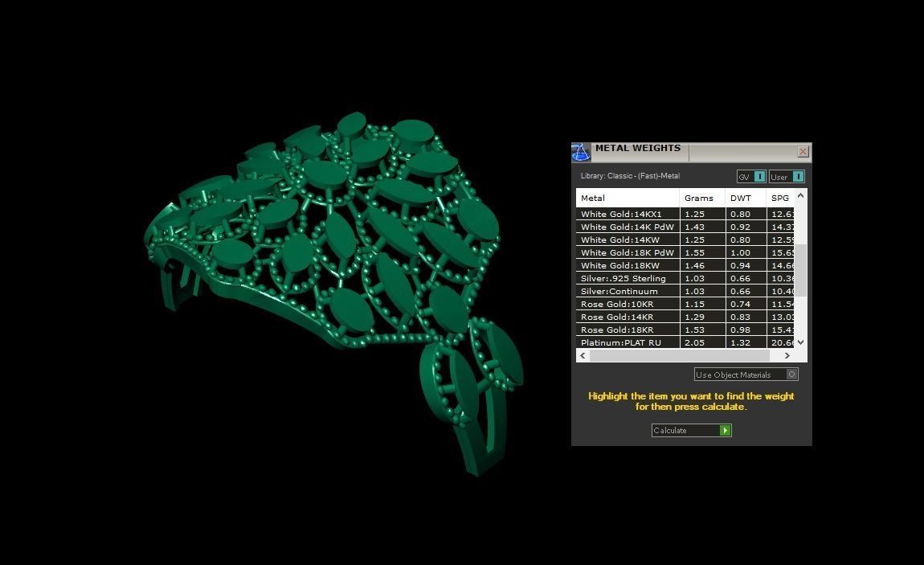Click the Grams column header

(x=702, y=198)
